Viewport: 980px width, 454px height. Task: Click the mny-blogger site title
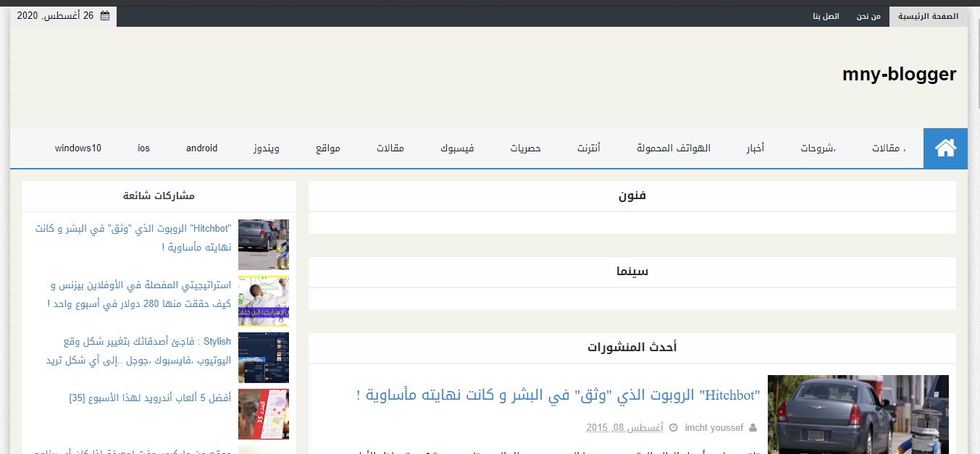899,74
